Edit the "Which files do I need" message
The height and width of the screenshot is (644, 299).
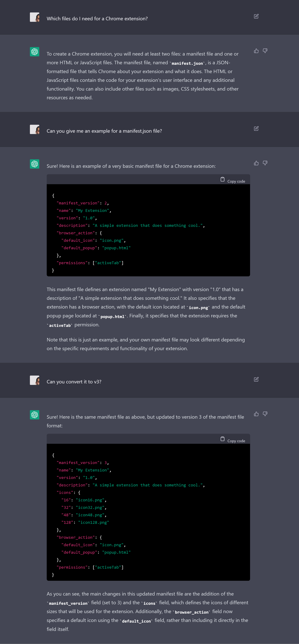[256, 16]
